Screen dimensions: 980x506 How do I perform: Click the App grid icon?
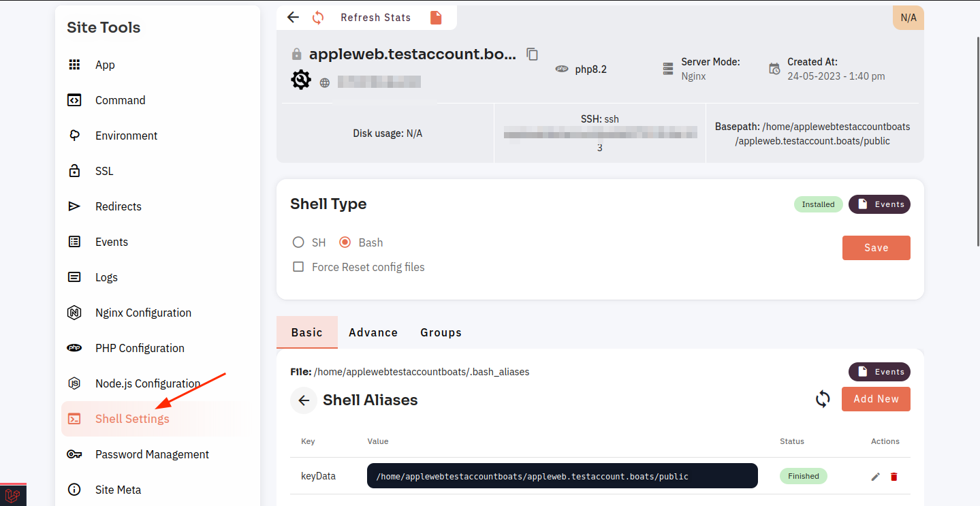74,65
